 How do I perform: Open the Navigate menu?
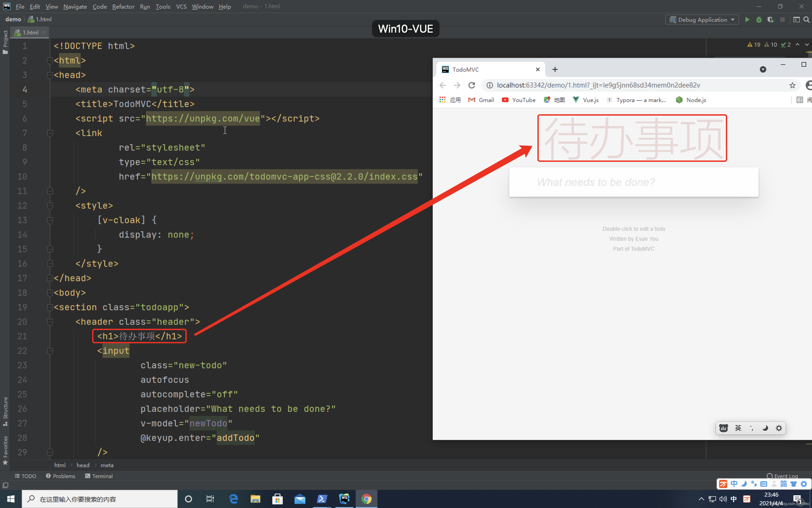click(75, 6)
